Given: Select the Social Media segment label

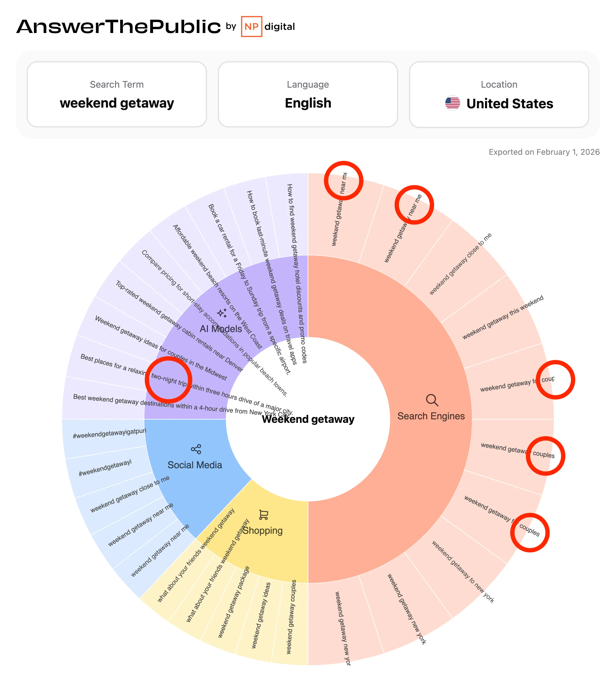Looking at the screenshot, I should (195, 465).
